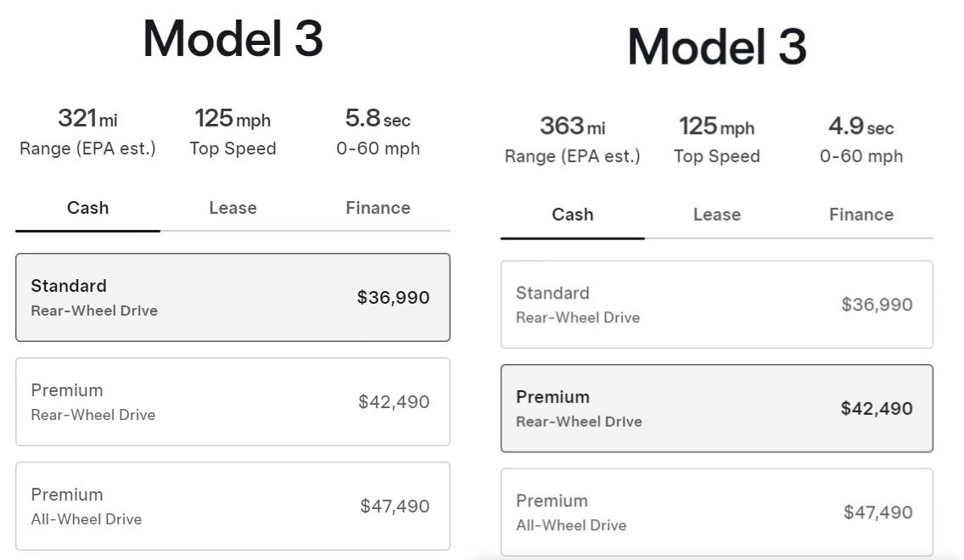Click the highlighted Premium Rear-Wheel Drive option
This screenshot has width=964, height=560.
pos(716,409)
